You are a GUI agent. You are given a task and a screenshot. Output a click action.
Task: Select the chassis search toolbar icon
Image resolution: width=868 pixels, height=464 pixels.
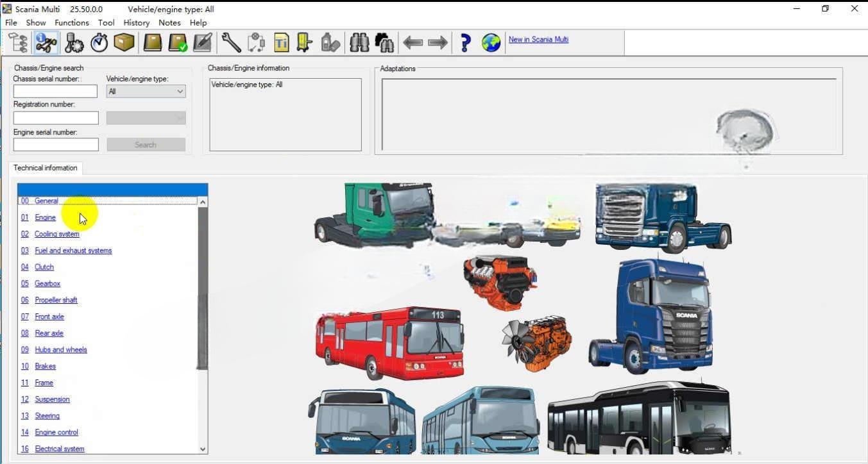pos(46,42)
